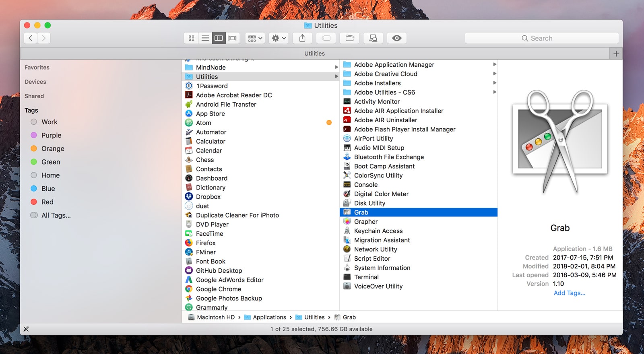This screenshot has width=644, height=354.
Task: Click the Add Tags… link
Action: [569, 293]
